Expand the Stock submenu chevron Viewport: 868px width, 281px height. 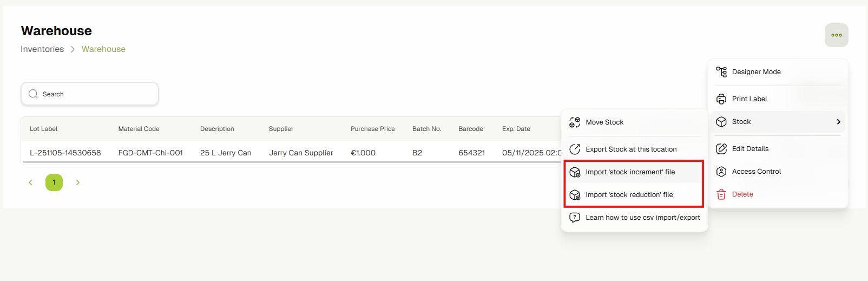coord(838,122)
